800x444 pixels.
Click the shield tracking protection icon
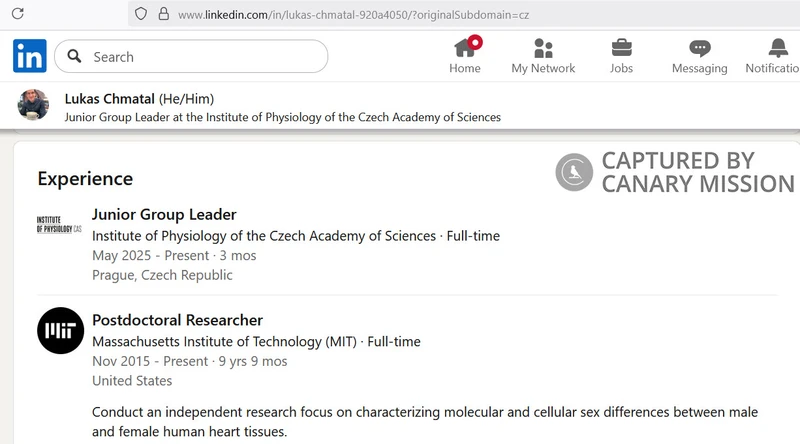141,14
